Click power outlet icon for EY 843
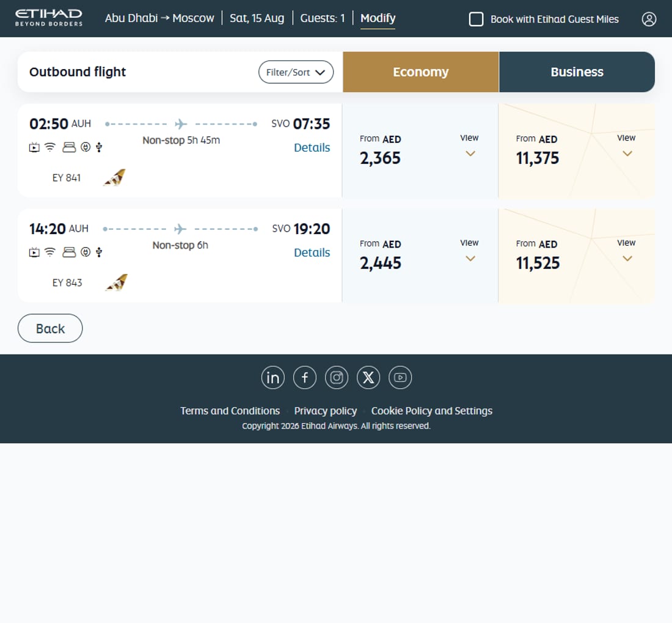Screen dimensions: 672x623 pos(86,252)
